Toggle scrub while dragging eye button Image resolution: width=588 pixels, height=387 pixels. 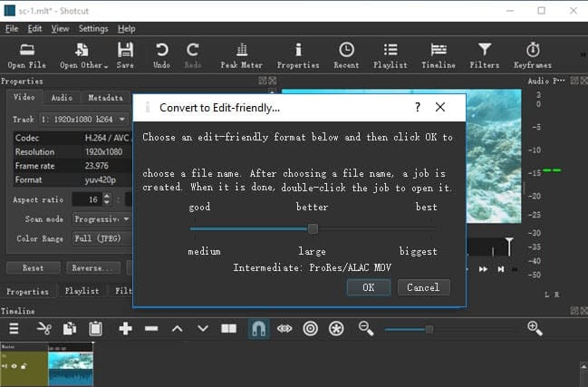pos(284,329)
